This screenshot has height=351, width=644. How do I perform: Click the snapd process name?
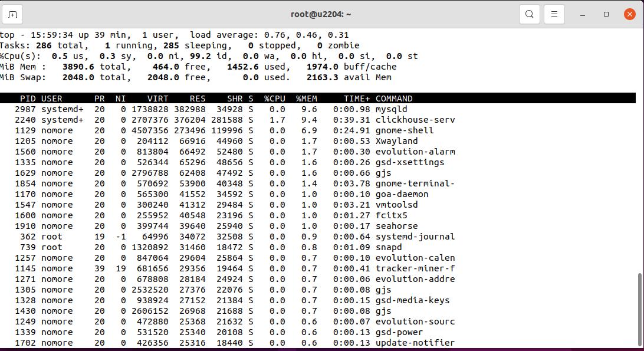pyautogui.click(x=389, y=247)
